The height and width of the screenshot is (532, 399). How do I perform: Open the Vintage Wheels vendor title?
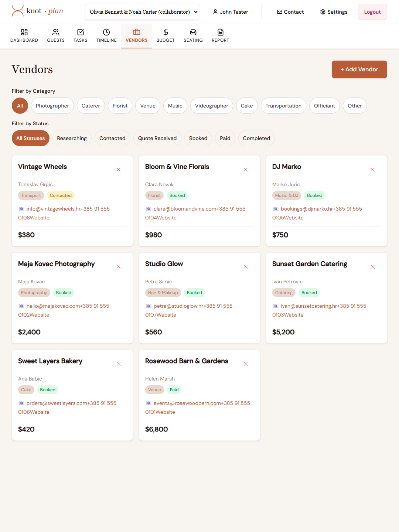click(42, 167)
